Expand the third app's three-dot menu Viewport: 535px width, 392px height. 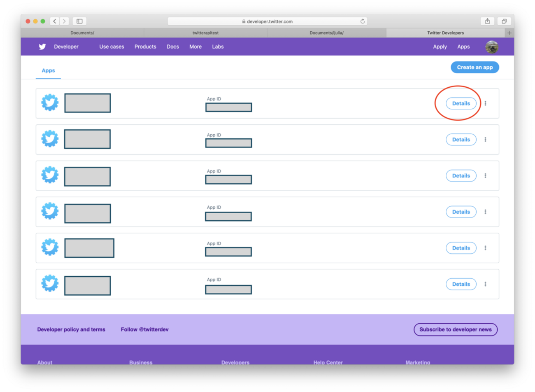pyautogui.click(x=486, y=176)
